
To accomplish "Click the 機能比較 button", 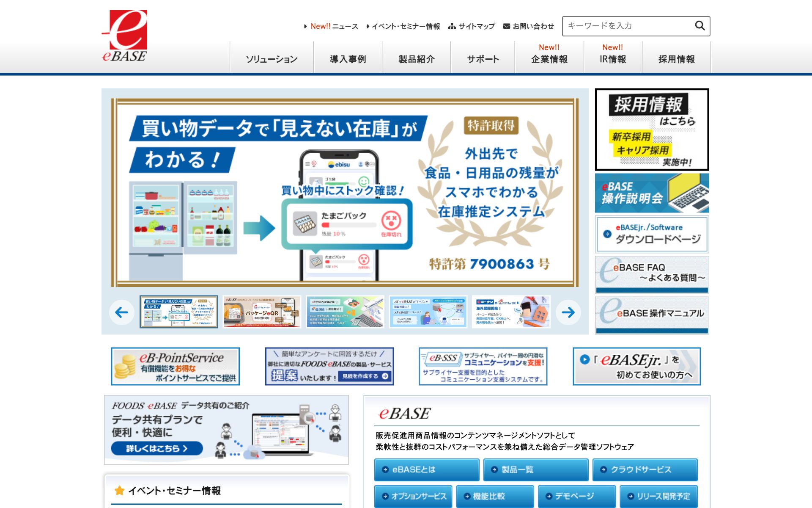I will (x=495, y=496).
